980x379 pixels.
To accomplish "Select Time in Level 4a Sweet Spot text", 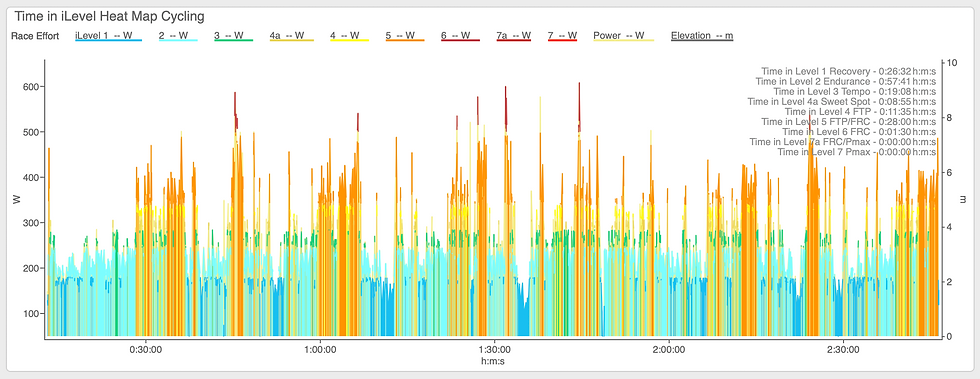I will [x=842, y=101].
